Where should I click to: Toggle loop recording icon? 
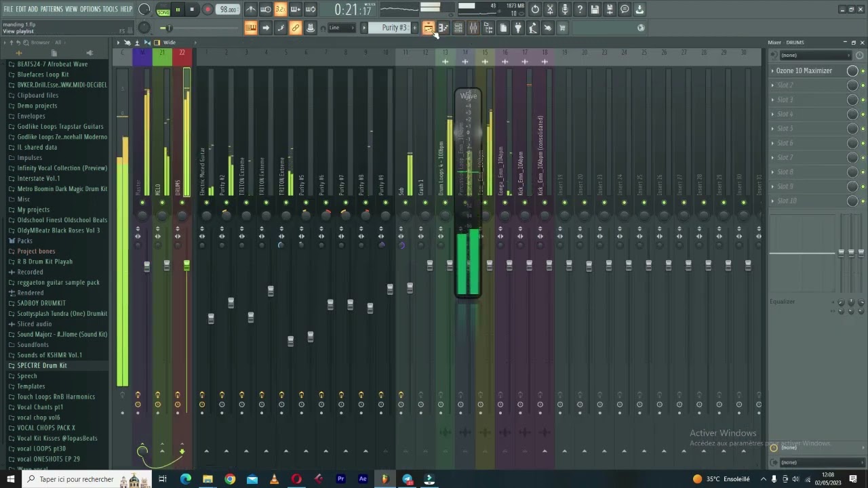[310, 9]
